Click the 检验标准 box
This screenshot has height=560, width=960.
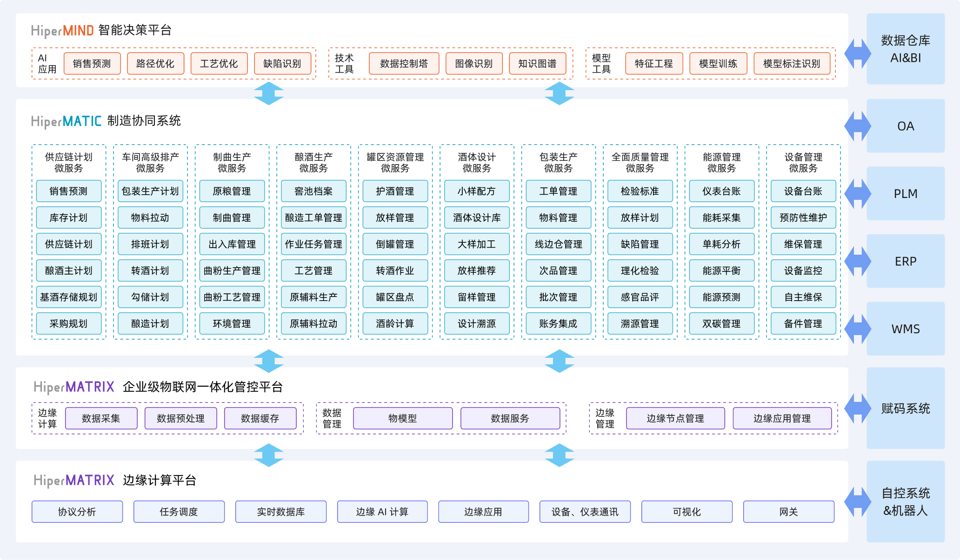[640, 191]
